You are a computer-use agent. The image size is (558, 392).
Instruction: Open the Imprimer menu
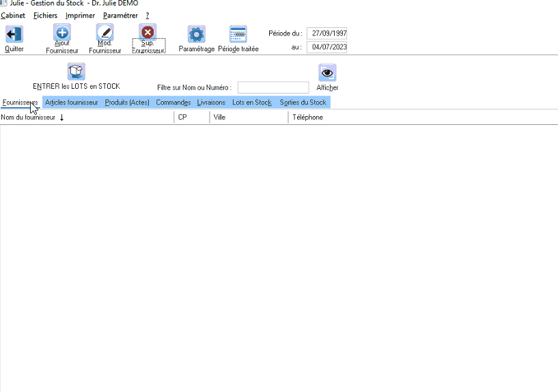[x=80, y=15]
